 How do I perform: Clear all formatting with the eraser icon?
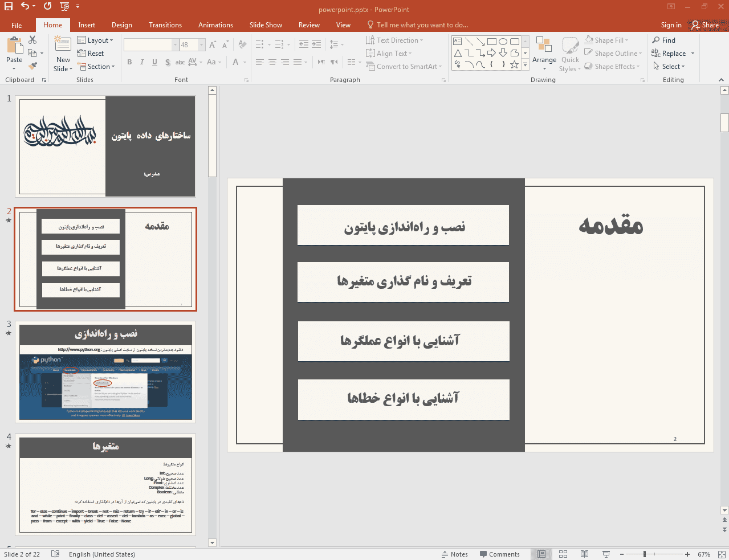(x=243, y=44)
